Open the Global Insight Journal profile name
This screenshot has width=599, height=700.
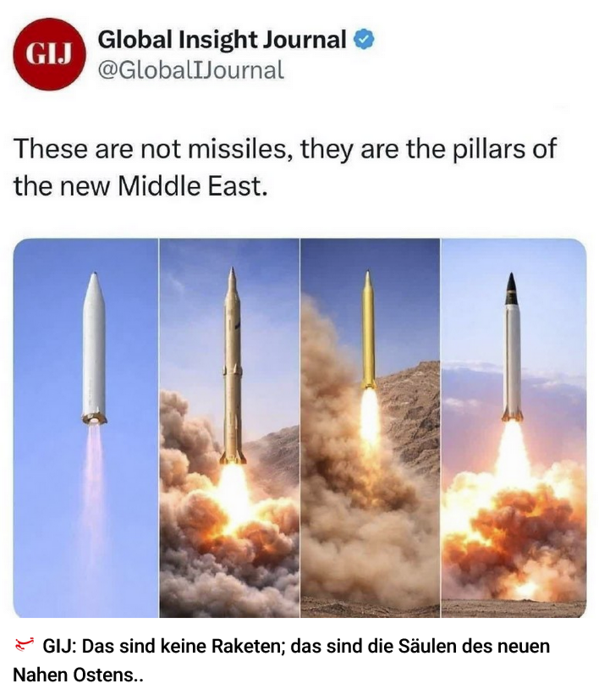pos(222,40)
